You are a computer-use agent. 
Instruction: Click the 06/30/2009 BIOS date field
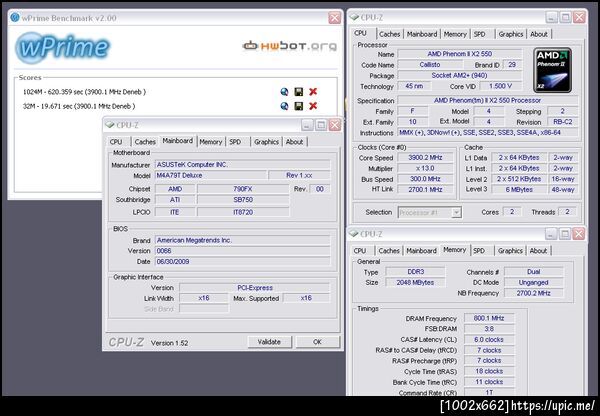coord(243,262)
